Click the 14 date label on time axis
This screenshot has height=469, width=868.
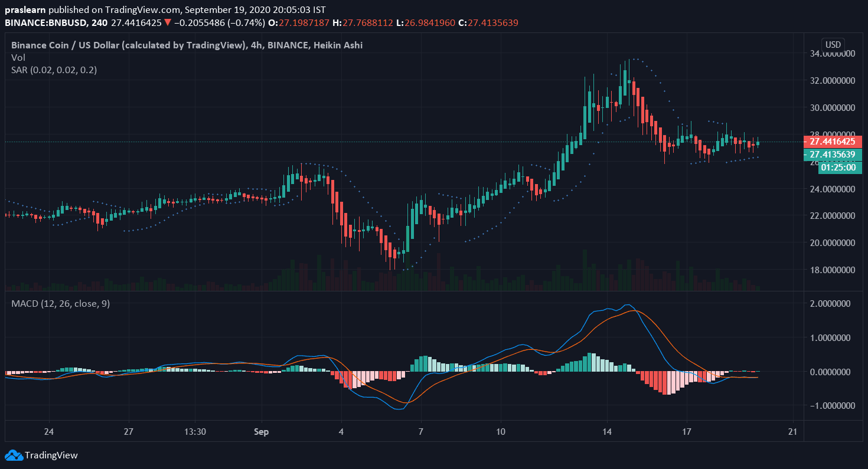click(x=606, y=432)
